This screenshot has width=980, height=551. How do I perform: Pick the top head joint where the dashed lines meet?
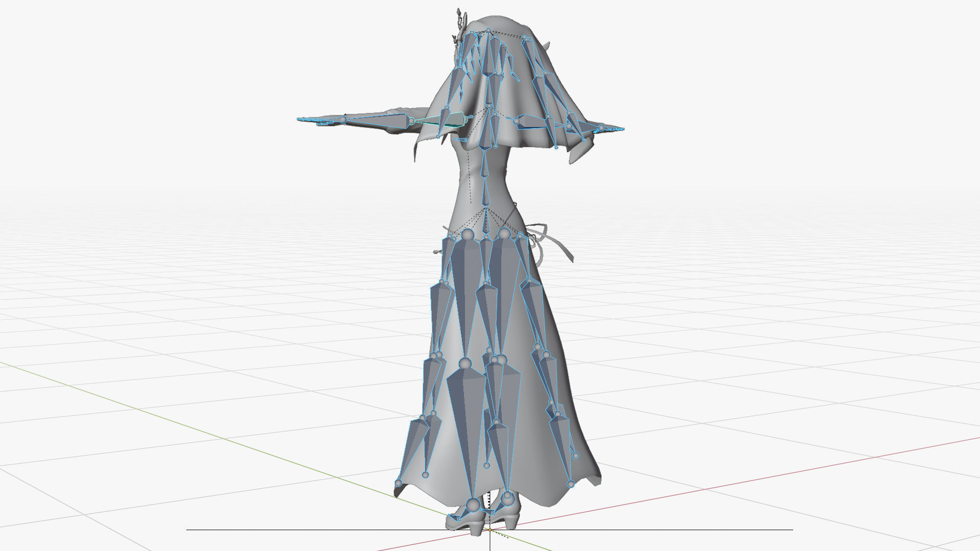(488, 32)
